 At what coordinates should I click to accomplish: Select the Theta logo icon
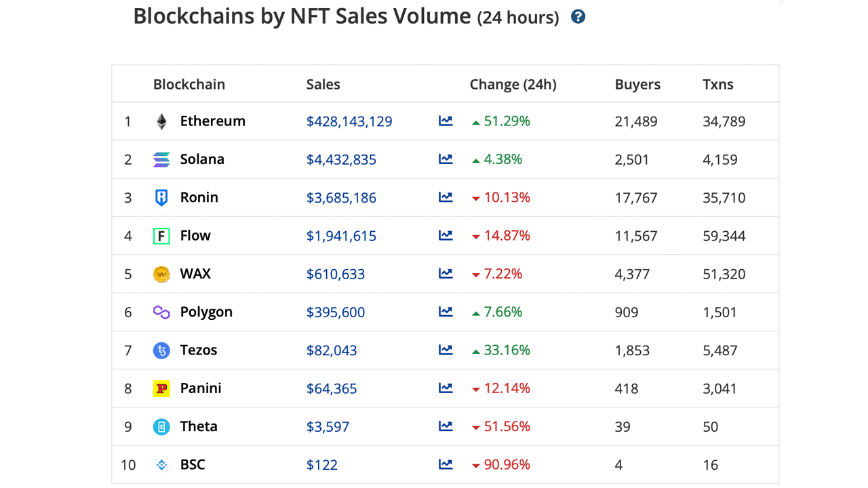click(161, 426)
